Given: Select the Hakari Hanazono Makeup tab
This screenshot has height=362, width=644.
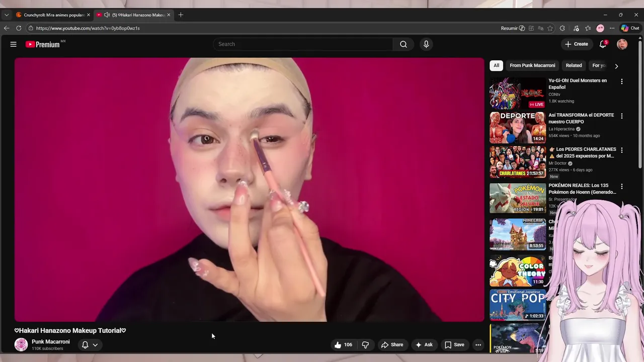Looking at the screenshot, I should pyautogui.click(x=134, y=15).
